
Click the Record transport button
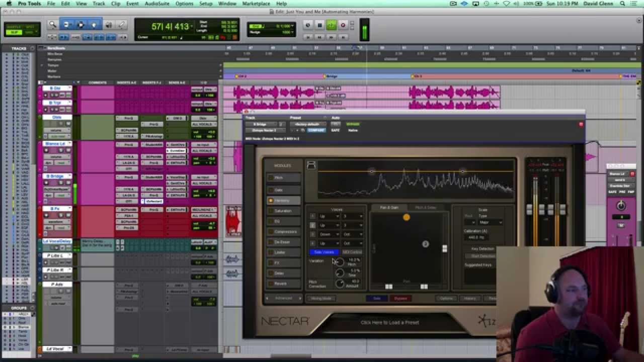click(343, 25)
